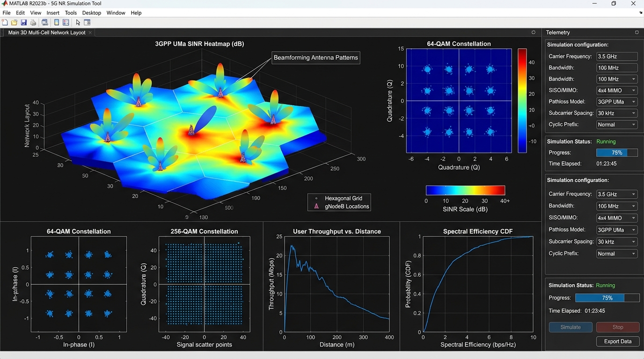The image size is (644, 359).
Task: Click the Carrier Frequency text field showing 3.5 GHz
Action: [617, 57]
